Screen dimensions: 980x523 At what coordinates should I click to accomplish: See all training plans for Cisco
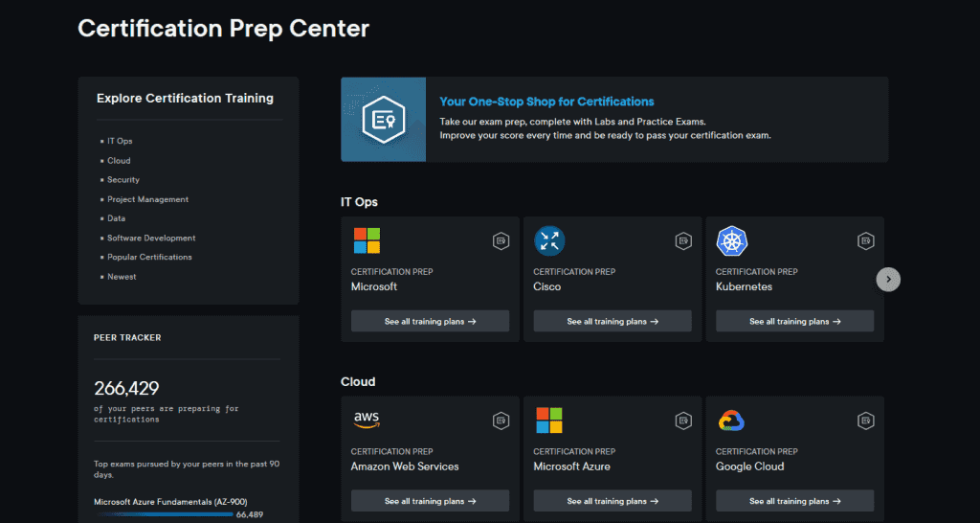(612, 322)
